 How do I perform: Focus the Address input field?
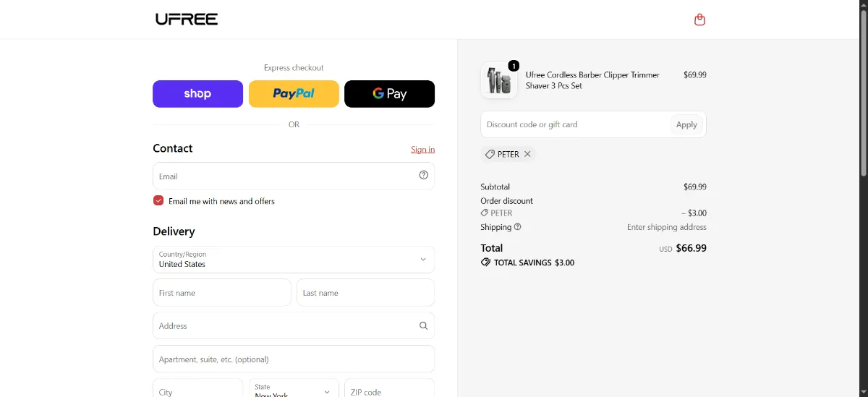tap(294, 325)
